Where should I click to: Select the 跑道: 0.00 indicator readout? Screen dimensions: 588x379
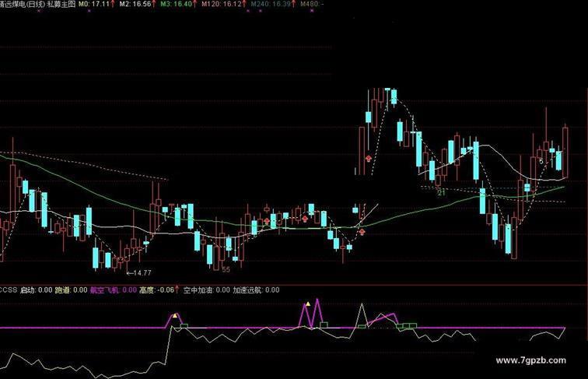pos(72,290)
